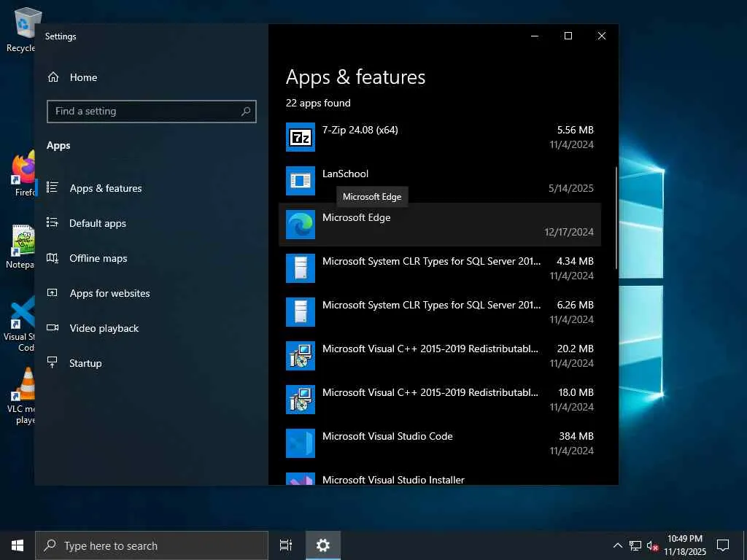Select the Video playback page
The height and width of the screenshot is (560, 747).
[104, 328]
